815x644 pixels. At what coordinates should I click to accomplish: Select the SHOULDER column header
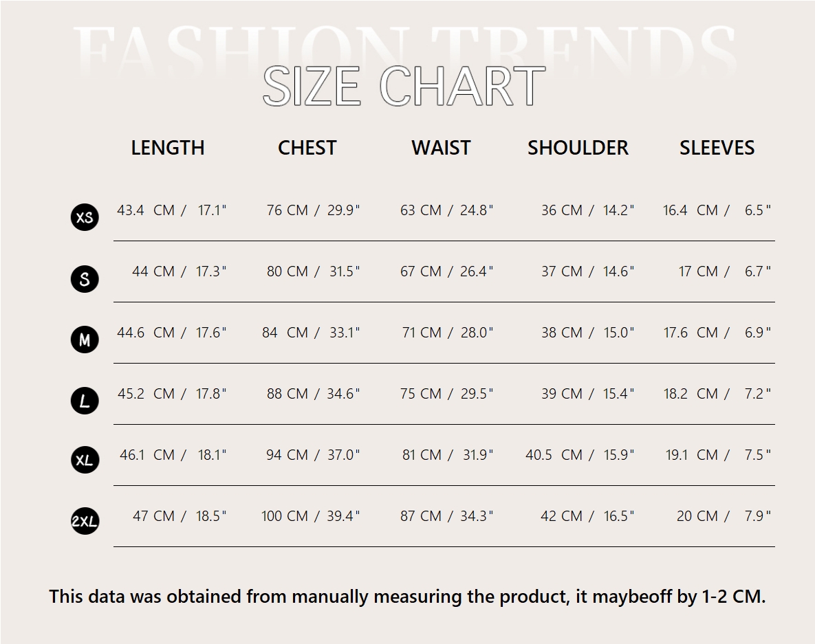578,148
